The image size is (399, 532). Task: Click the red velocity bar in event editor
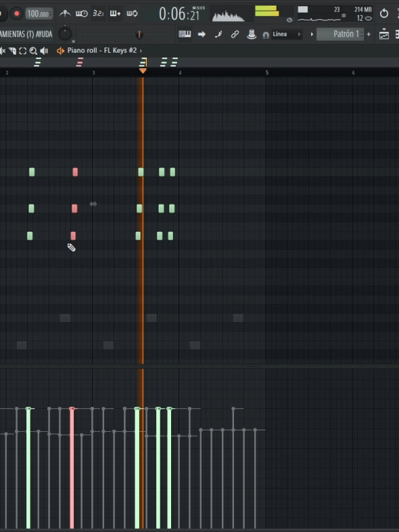click(72, 468)
